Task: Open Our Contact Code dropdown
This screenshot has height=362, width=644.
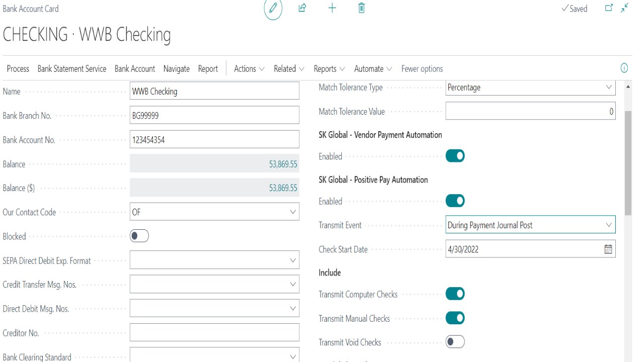Action: (x=293, y=212)
